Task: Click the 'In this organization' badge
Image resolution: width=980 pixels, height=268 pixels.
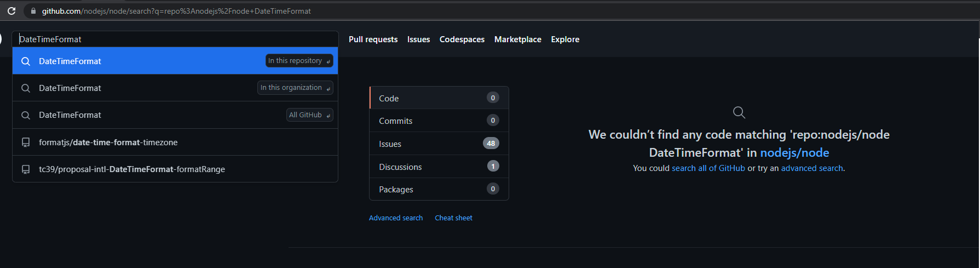Action: (295, 88)
